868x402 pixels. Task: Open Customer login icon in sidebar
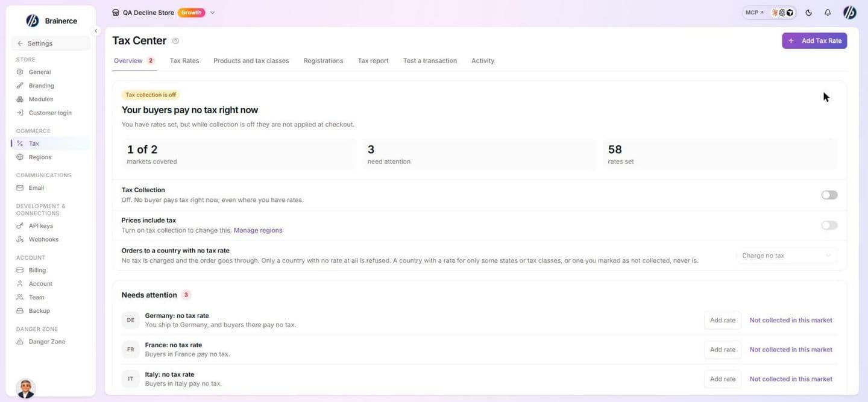(x=20, y=113)
